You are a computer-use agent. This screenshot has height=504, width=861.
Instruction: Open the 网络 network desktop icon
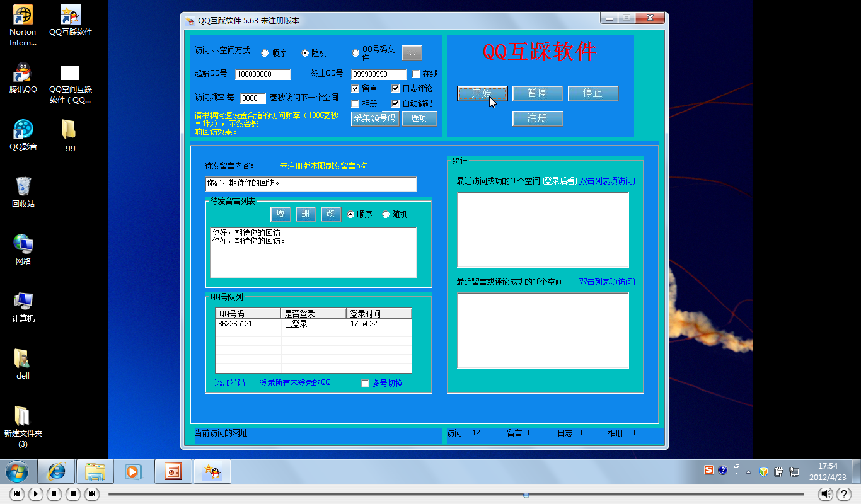23,250
